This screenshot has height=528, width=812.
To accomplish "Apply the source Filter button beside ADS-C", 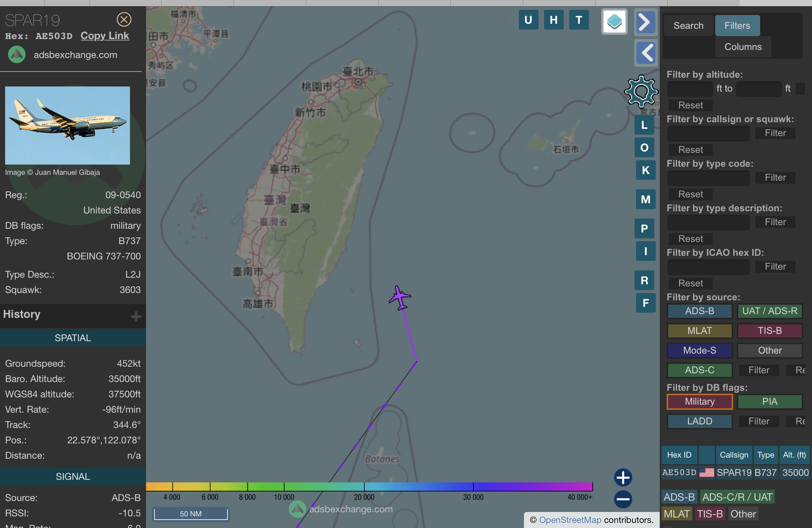I will click(x=759, y=370).
